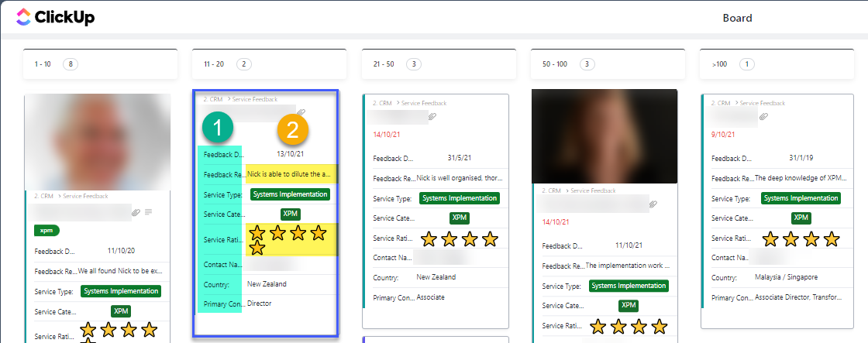
Task: Click star rating on the Associate card
Action: [460, 239]
